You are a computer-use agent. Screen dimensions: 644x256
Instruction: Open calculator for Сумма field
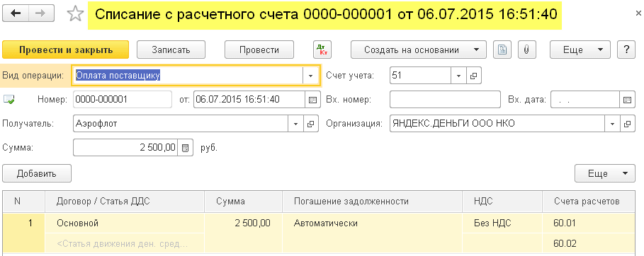point(186,148)
